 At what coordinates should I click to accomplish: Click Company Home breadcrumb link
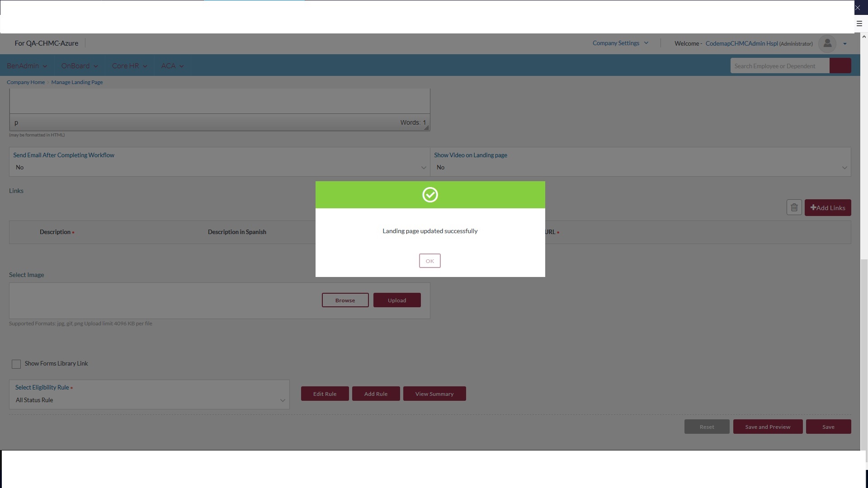pos(26,82)
